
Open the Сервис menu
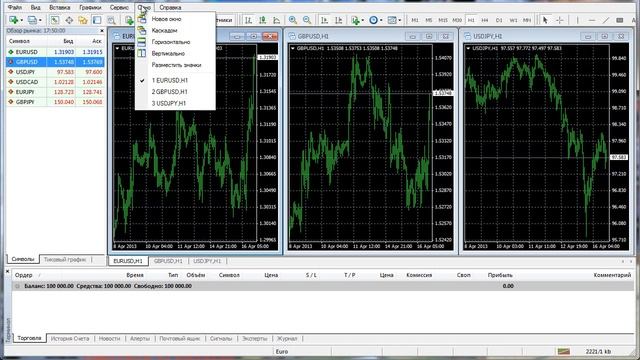pyautogui.click(x=119, y=7)
